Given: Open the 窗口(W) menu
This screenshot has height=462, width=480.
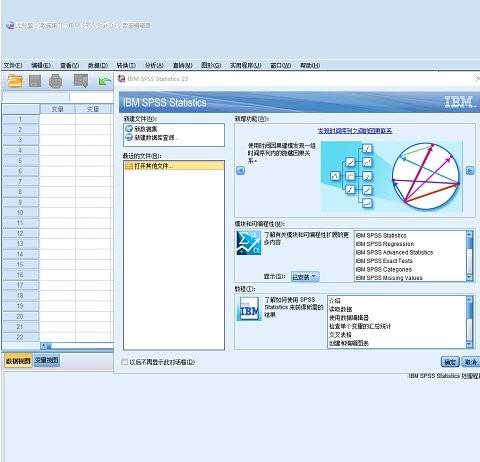Looking at the screenshot, I should 281,65.
